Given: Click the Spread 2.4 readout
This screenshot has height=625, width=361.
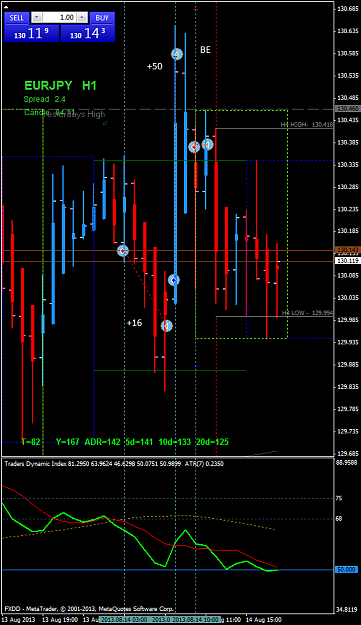Looking at the screenshot, I should (44, 99).
